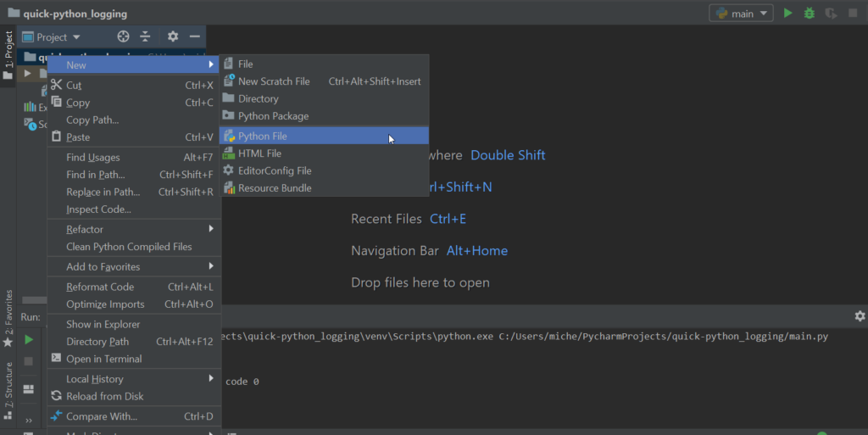Choose Reformat Code in context menu

[100, 287]
